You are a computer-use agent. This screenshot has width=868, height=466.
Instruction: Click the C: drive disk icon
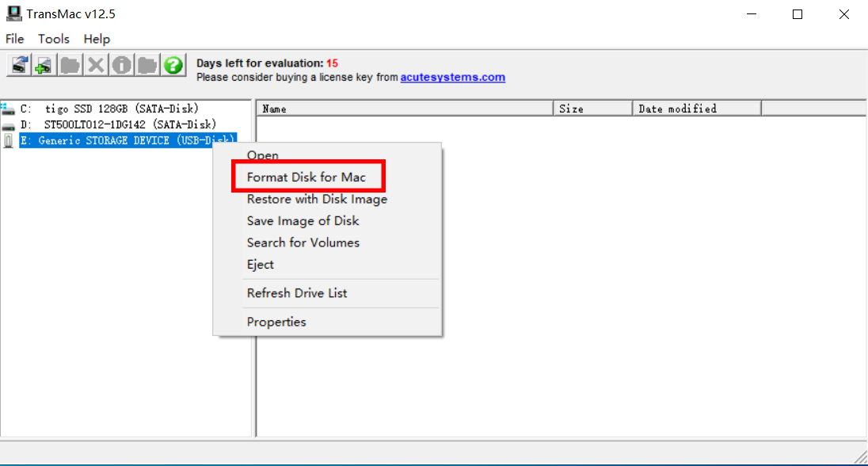coord(8,109)
